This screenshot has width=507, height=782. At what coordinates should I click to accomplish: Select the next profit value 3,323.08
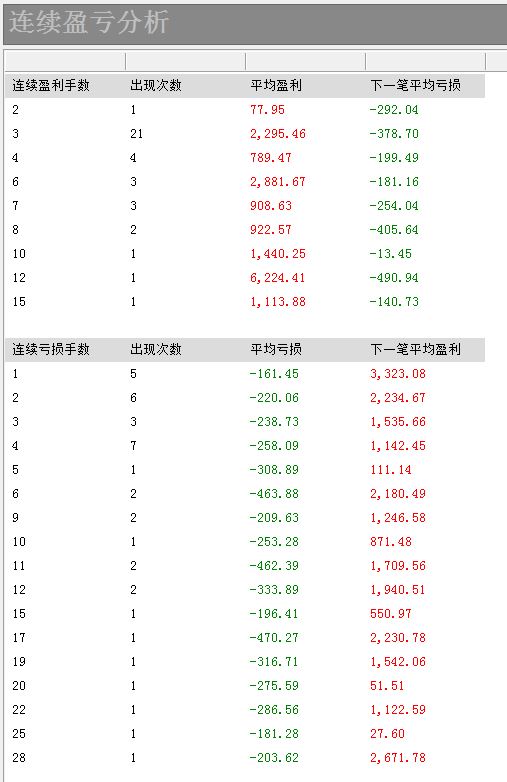point(398,374)
